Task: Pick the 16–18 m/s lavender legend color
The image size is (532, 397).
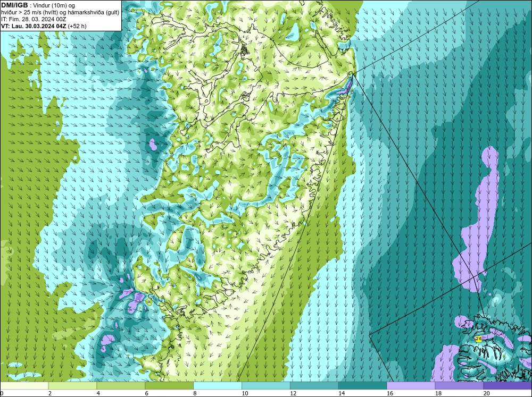Action: [411, 386]
